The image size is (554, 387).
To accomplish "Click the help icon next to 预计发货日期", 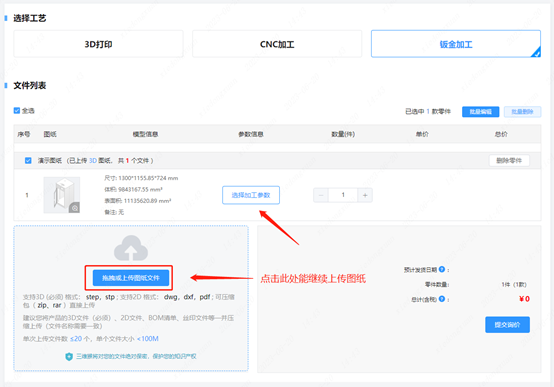I will 442,269.
